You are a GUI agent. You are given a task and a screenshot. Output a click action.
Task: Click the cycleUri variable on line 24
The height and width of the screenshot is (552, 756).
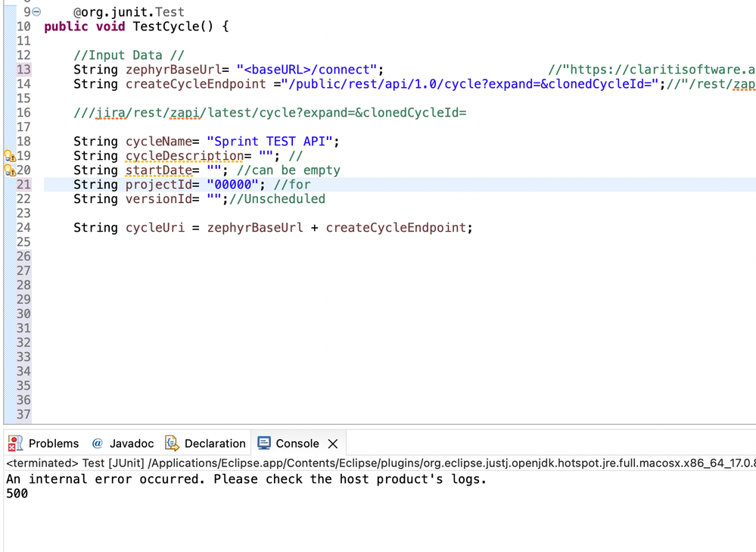point(155,228)
